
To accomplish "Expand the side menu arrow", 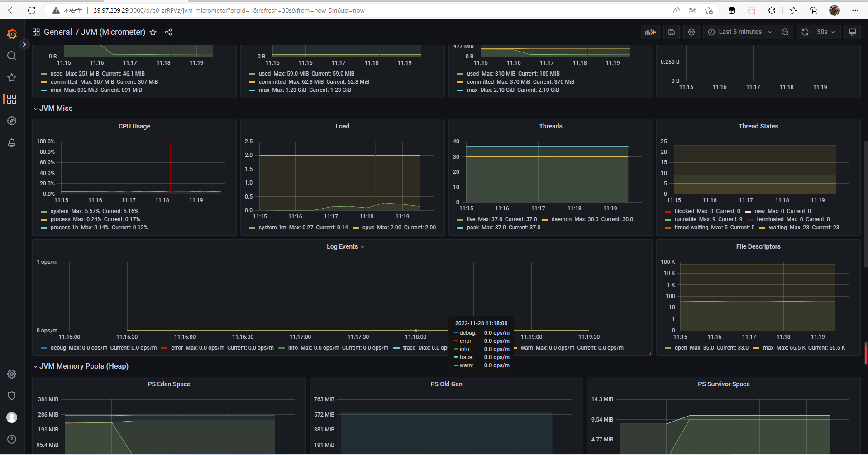I will pos(24,44).
